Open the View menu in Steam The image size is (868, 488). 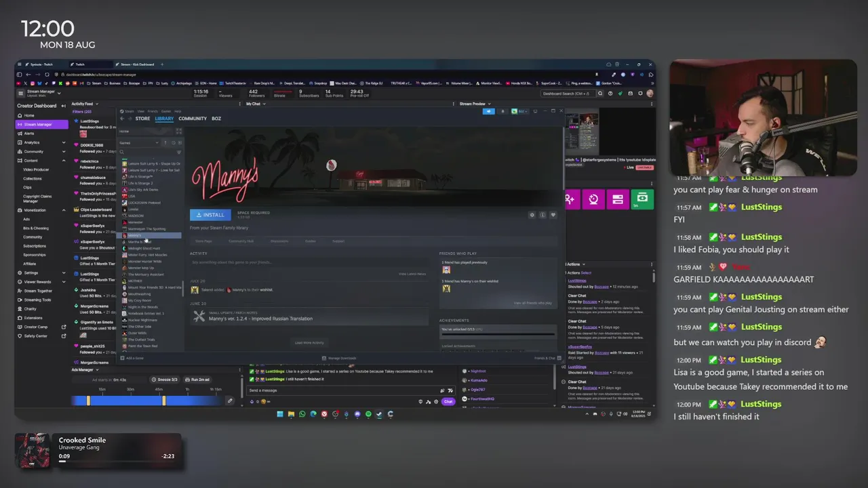click(x=141, y=111)
